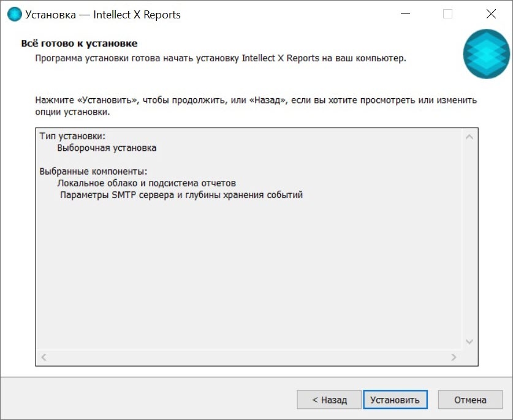The image size is (513, 420).
Task: Click the «Параметры SMTP сервера» component line
Action: point(181,195)
